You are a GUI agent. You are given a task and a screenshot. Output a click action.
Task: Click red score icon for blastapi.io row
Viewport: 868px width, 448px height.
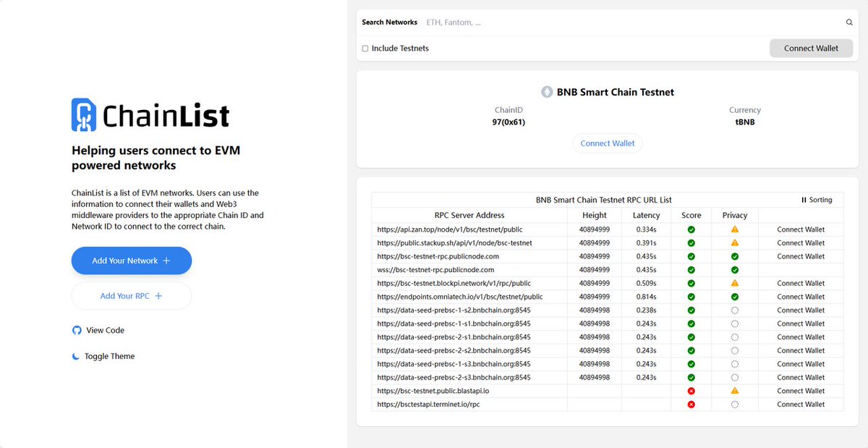click(x=691, y=391)
